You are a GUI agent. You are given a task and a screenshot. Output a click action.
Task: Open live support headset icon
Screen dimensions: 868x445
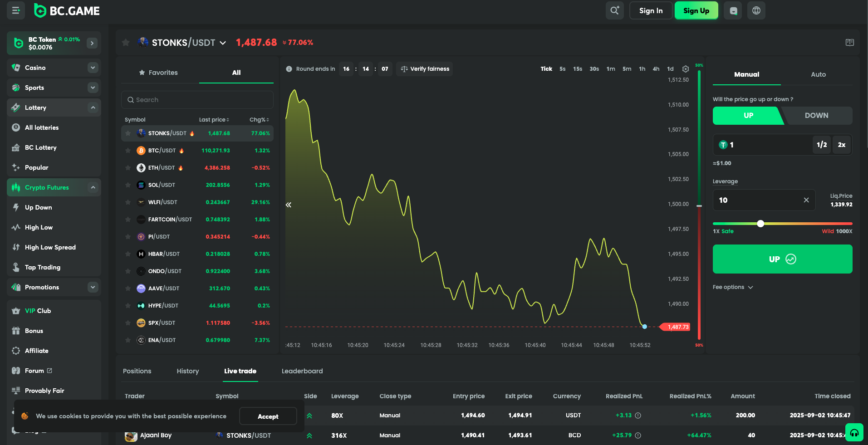pyautogui.click(x=854, y=432)
